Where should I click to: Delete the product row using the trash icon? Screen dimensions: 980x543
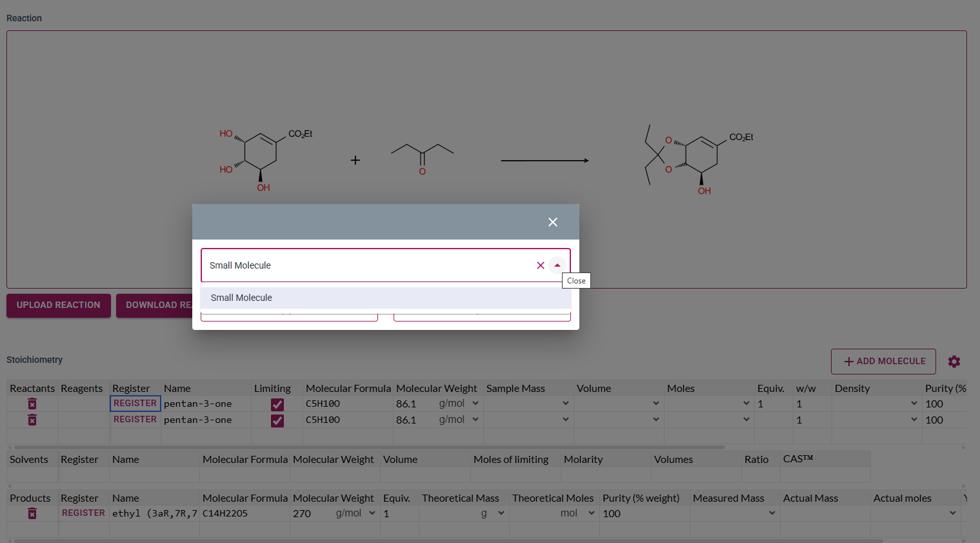point(32,514)
